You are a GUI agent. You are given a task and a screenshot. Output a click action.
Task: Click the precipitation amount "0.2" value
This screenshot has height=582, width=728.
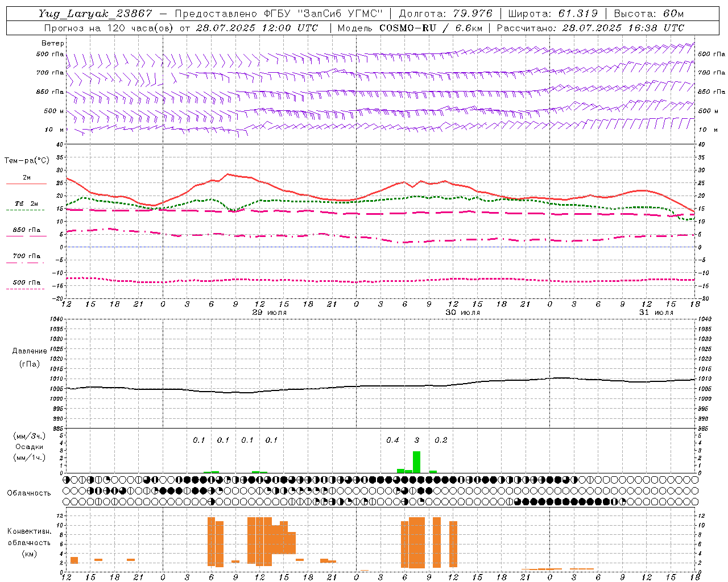click(x=441, y=440)
